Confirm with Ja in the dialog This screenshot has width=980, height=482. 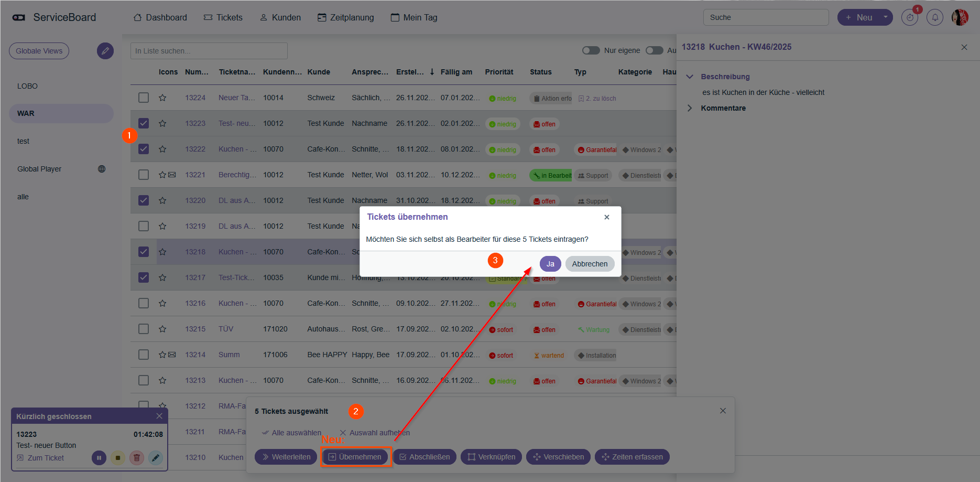tap(550, 264)
